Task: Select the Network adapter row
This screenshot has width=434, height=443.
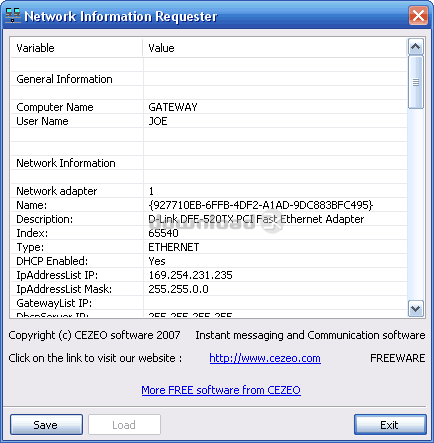Action: pos(209,191)
